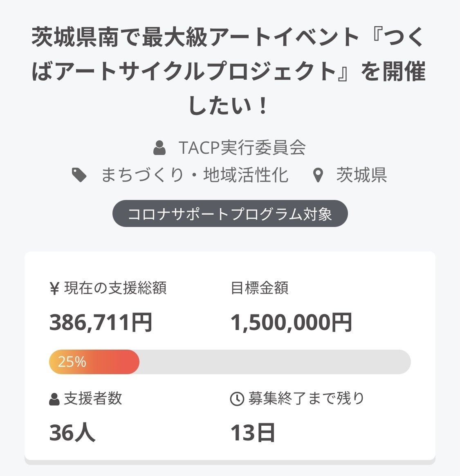Click the clock icon beside 募集終了まで残り
Viewport: 460px width, 476px height.
point(237,399)
